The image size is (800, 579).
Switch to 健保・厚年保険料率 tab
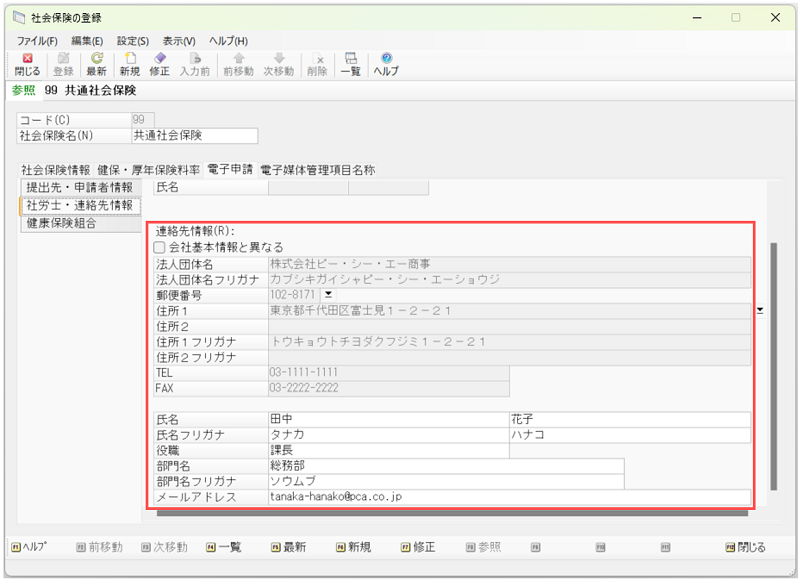pyautogui.click(x=148, y=170)
